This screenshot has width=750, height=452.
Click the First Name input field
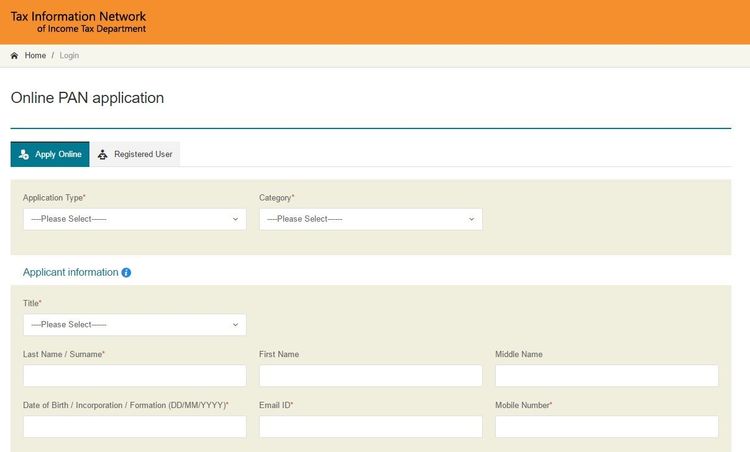[x=370, y=376]
